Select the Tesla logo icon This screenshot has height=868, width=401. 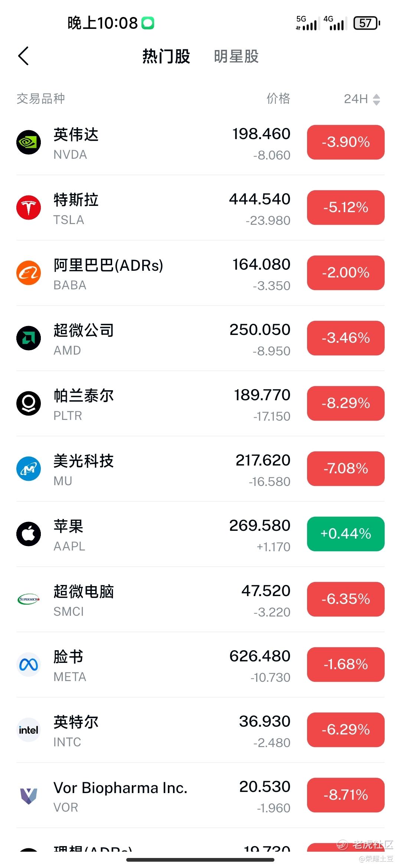pos(29,207)
